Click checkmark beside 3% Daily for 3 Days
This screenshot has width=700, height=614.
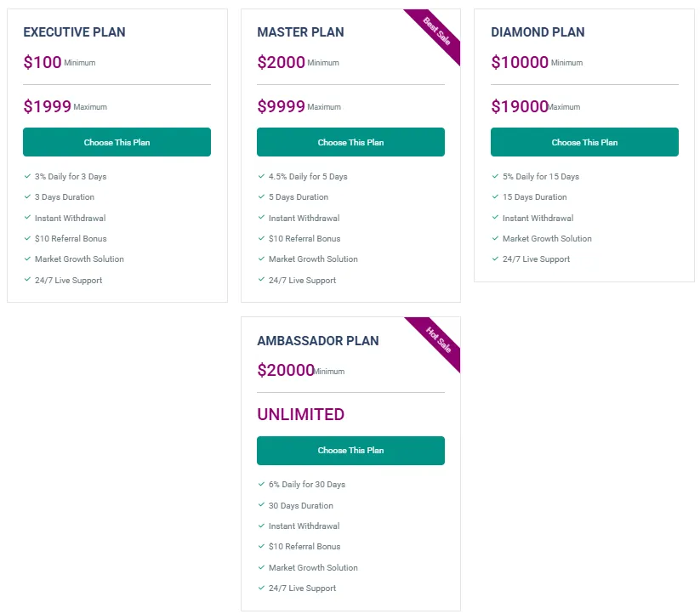pyautogui.click(x=27, y=177)
